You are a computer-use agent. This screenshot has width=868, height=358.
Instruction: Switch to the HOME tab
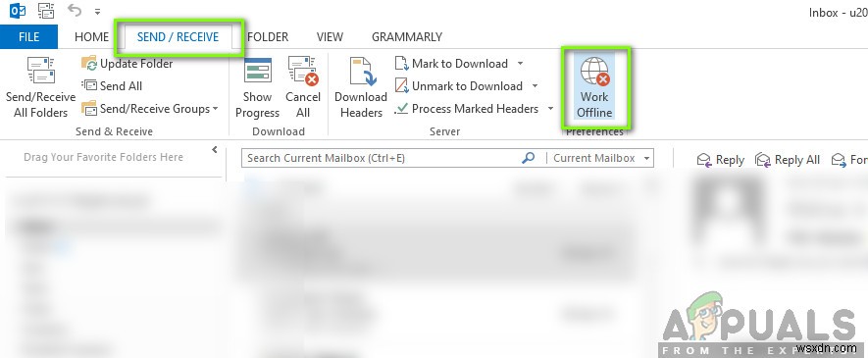tap(91, 37)
